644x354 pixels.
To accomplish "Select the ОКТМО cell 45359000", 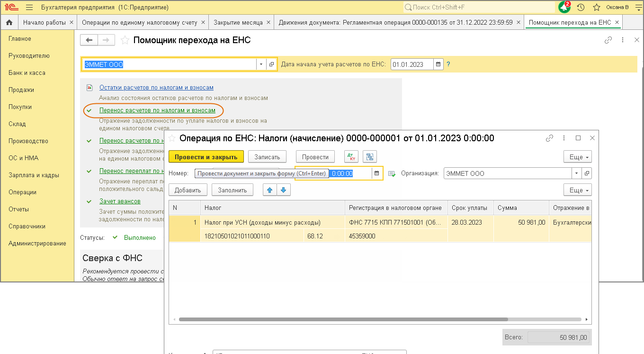I will [396, 236].
